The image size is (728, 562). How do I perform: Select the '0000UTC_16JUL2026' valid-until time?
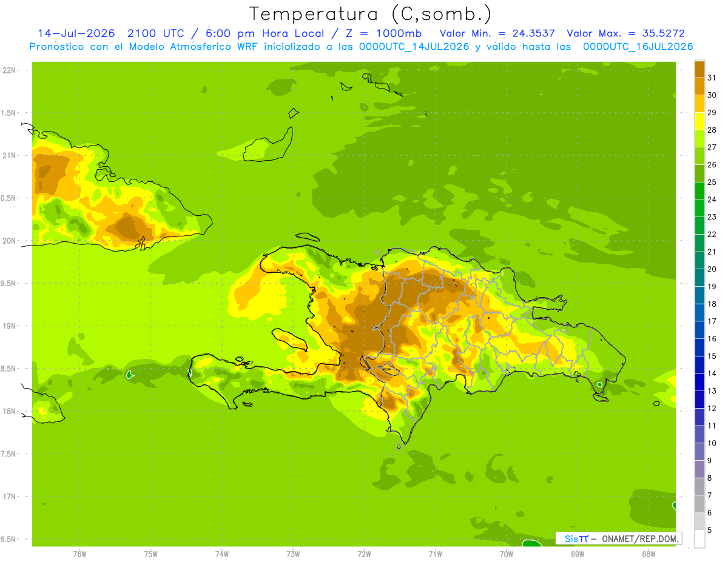(x=638, y=47)
